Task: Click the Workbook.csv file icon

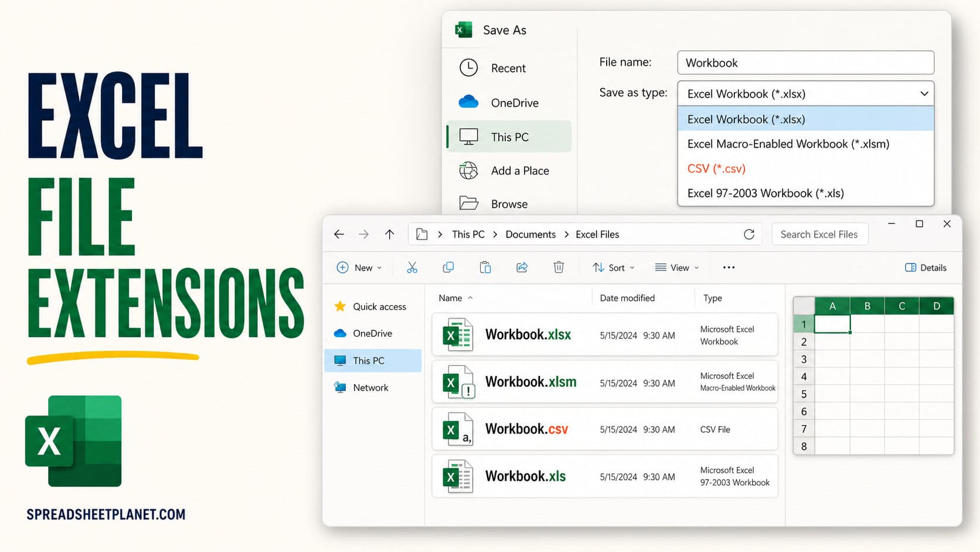Action: tap(457, 429)
